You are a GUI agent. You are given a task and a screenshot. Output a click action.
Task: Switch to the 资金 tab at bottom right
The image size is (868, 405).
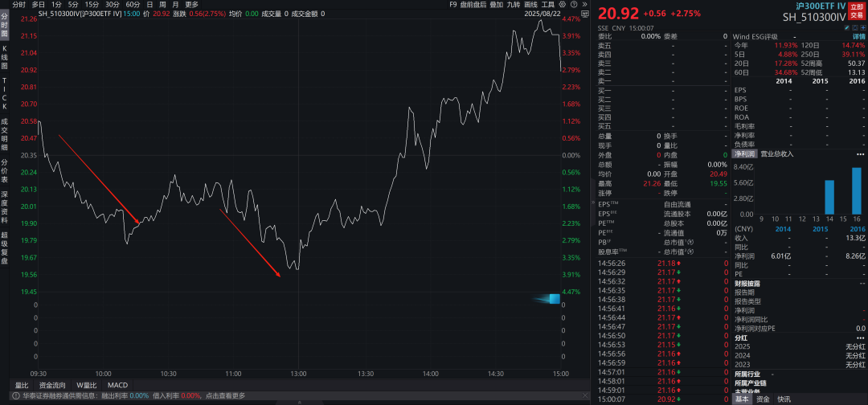[763, 399]
